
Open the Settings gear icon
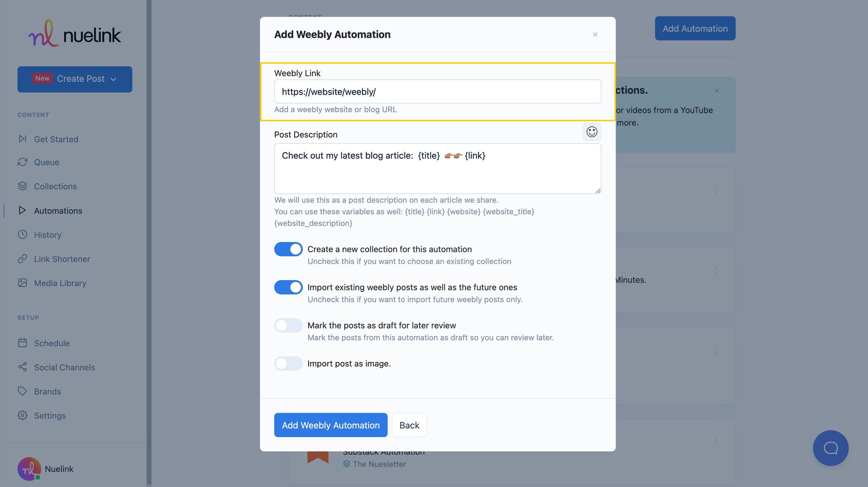click(22, 416)
